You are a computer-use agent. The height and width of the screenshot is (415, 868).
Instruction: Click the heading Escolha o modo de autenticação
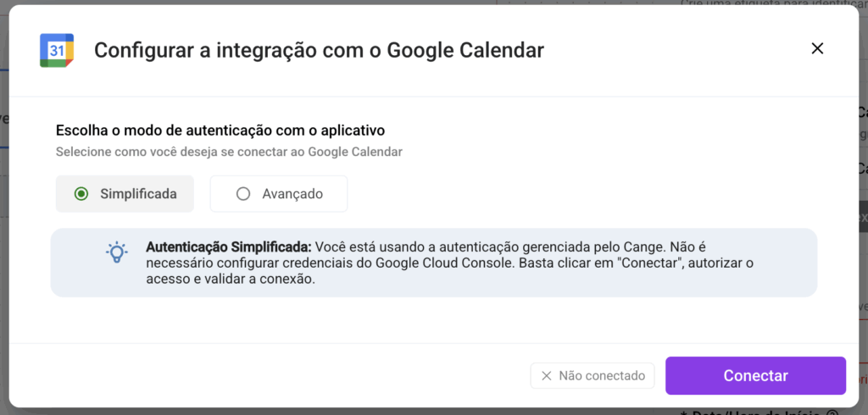(220, 130)
